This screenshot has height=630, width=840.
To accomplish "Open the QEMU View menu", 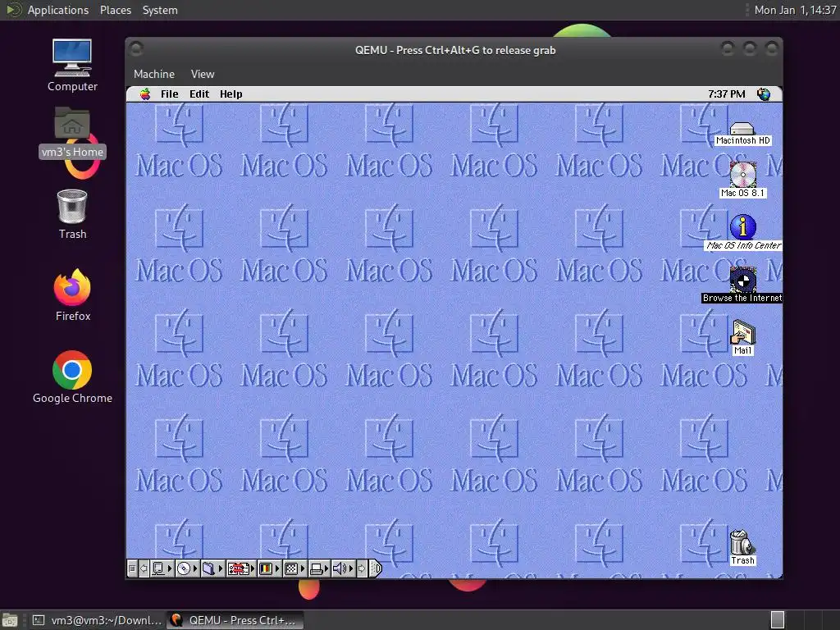I will coord(203,74).
